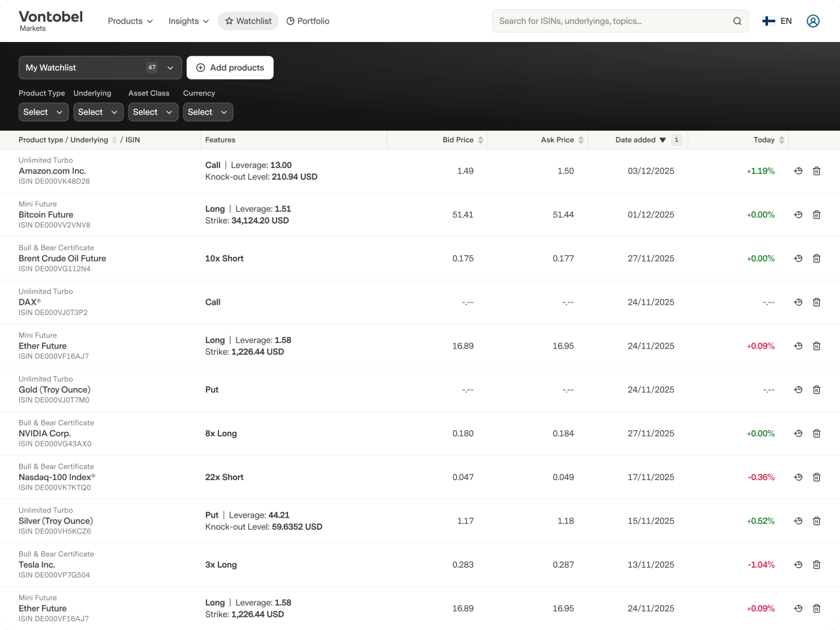The width and height of the screenshot is (840, 630).
Task: Switch to the Portfolio tab
Action: pyautogui.click(x=308, y=21)
